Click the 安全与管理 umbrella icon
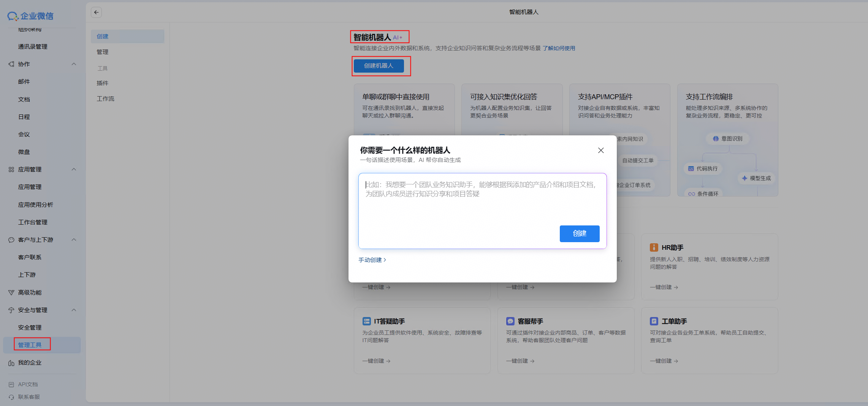 [11, 310]
